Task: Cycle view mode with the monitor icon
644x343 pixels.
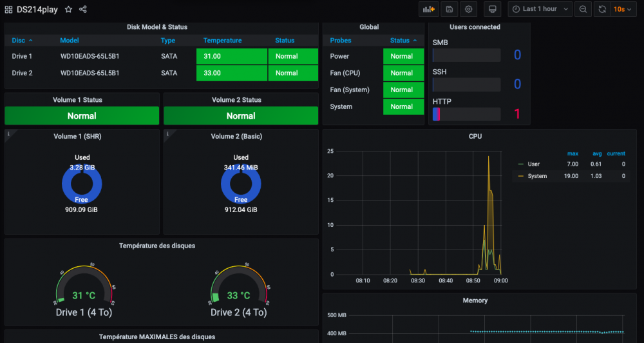Action: click(492, 9)
